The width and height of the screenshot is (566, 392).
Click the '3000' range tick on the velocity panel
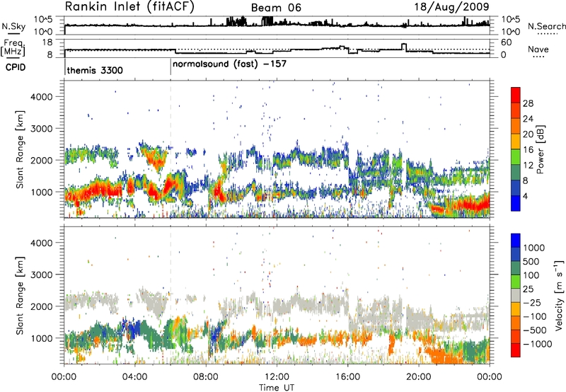[41, 275]
